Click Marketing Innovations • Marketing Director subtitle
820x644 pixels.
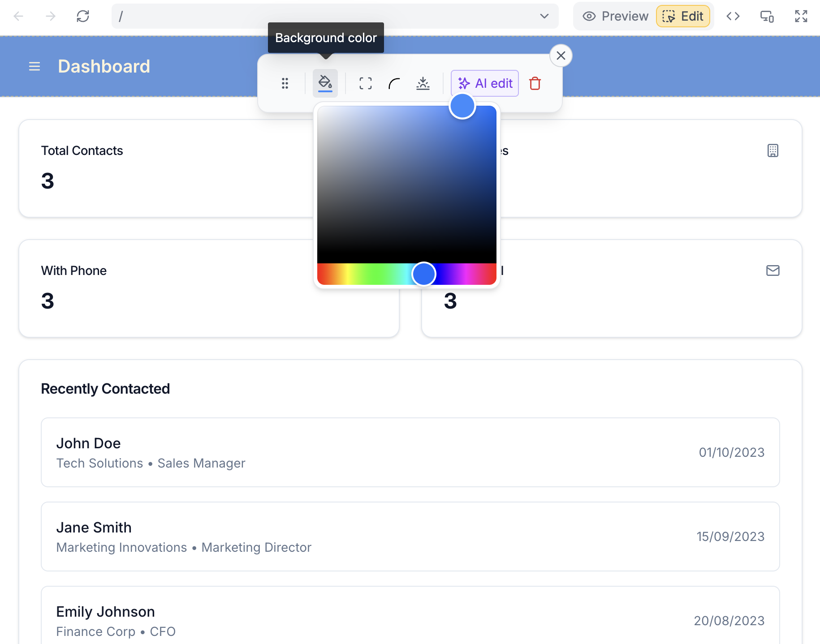click(184, 547)
